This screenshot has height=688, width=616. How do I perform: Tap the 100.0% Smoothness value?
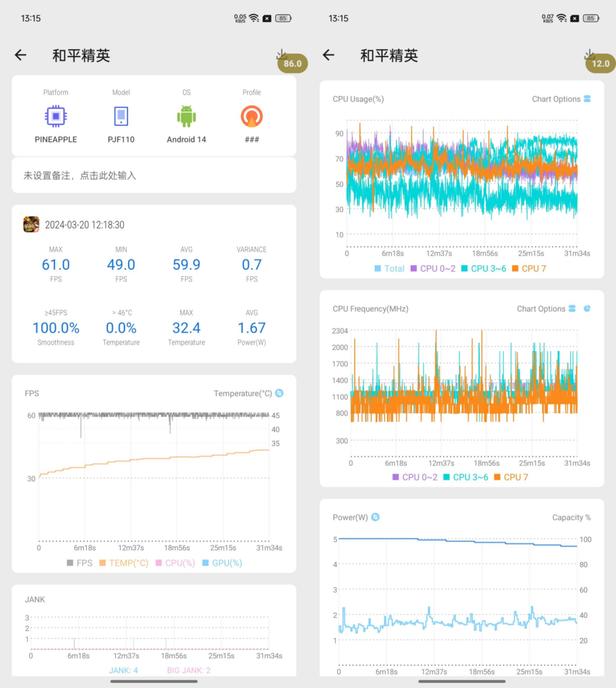tap(55, 328)
